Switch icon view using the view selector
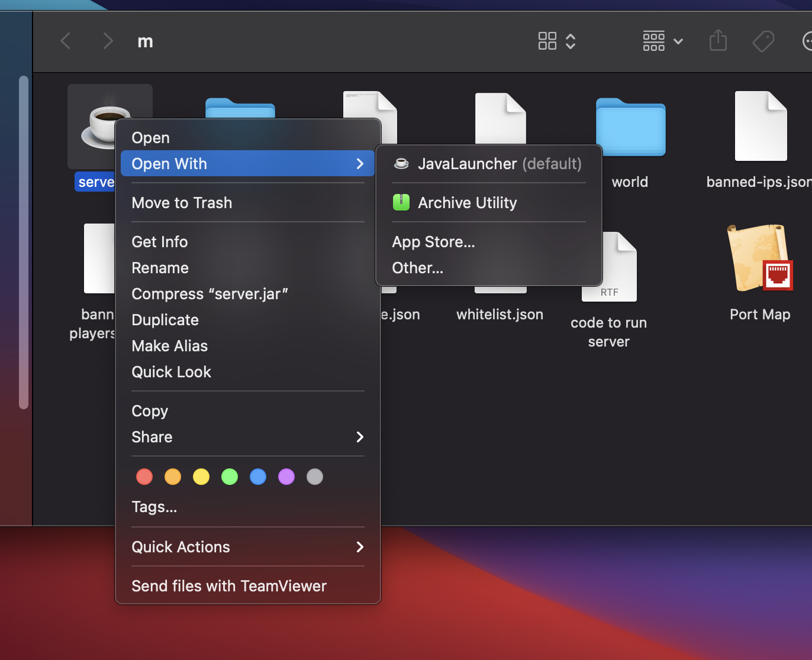Screen dimensions: 812x660 tap(556, 41)
